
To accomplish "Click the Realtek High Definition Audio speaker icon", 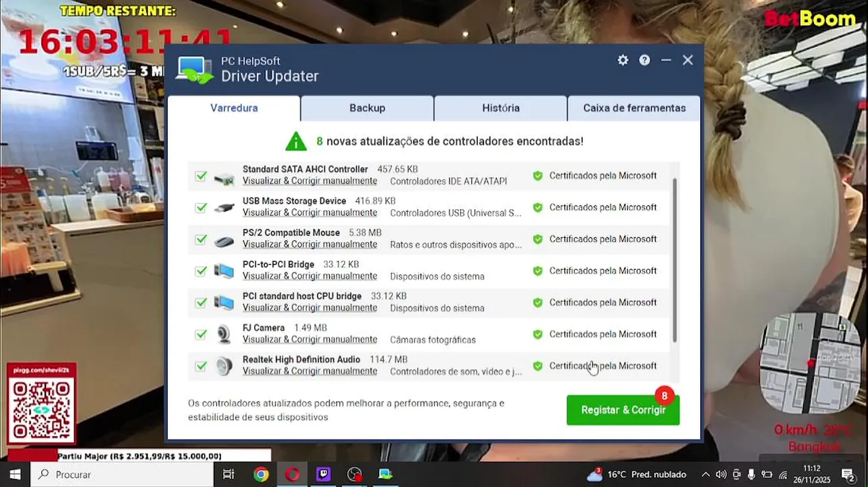I will coord(224,366).
